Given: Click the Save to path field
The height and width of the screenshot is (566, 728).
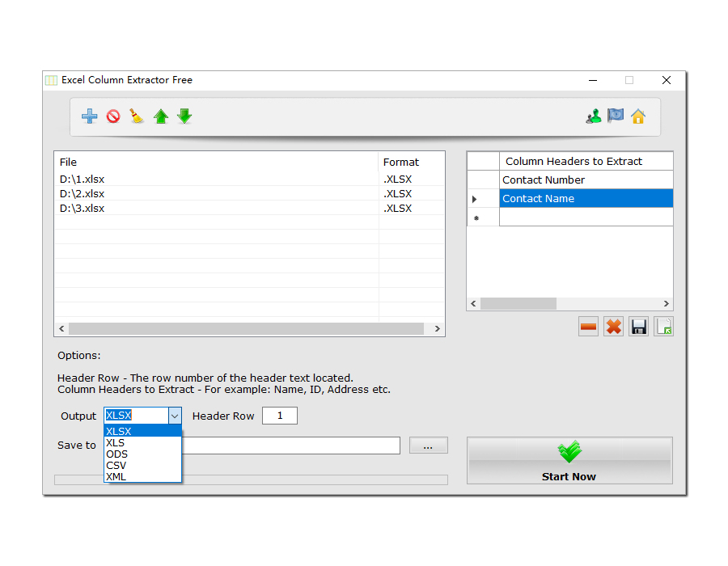Looking at the screenshot, I should pos(290,446).
